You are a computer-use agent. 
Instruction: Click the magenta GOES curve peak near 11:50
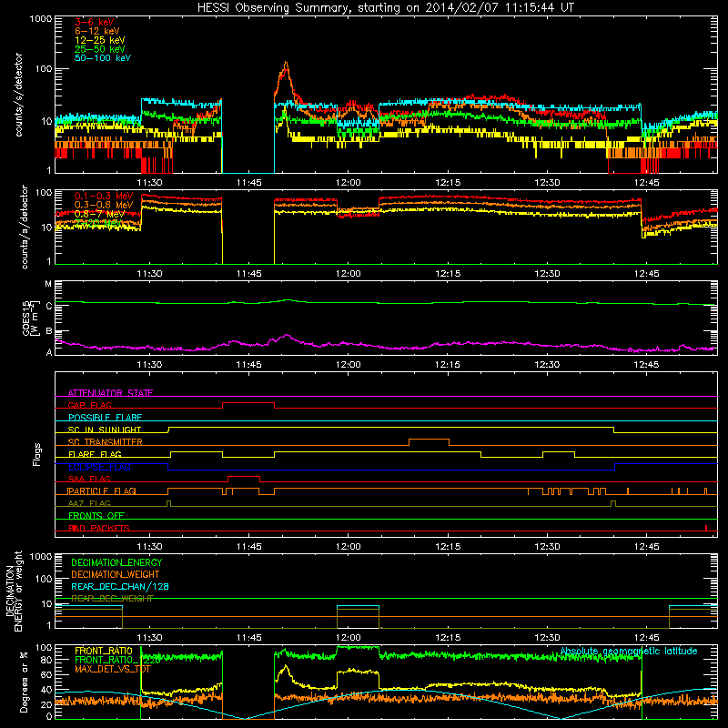[x=287, y=335]
